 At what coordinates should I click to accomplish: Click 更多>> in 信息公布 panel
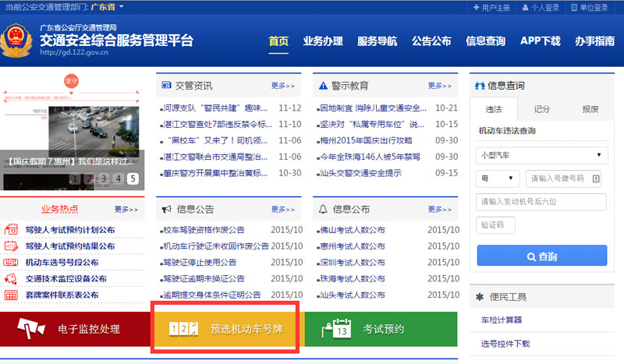tap(440, 209)
